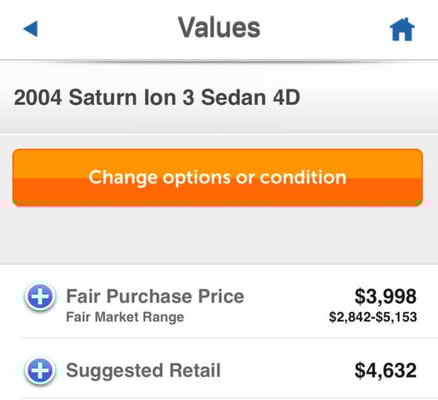Image resolution: width=438 pixels, height=400 pixels.
Task: Go back using the blue arrow
Action: click(31, 29)
